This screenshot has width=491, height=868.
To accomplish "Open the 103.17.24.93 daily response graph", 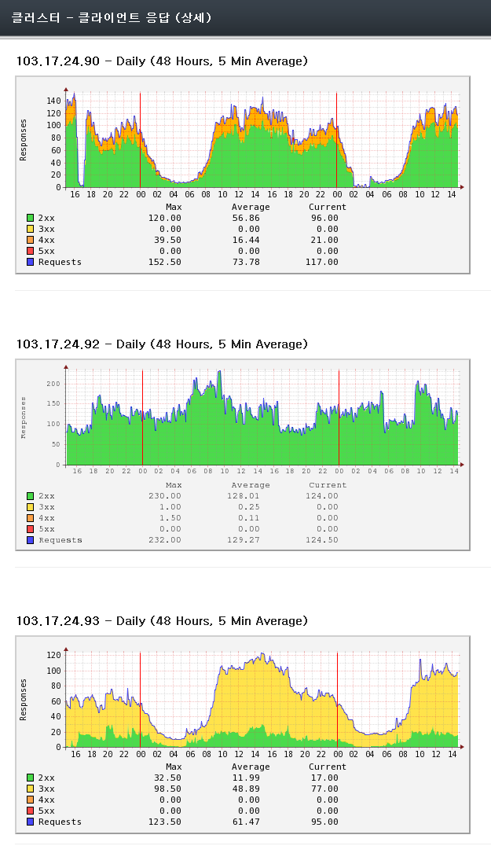I will pos(243,734).
